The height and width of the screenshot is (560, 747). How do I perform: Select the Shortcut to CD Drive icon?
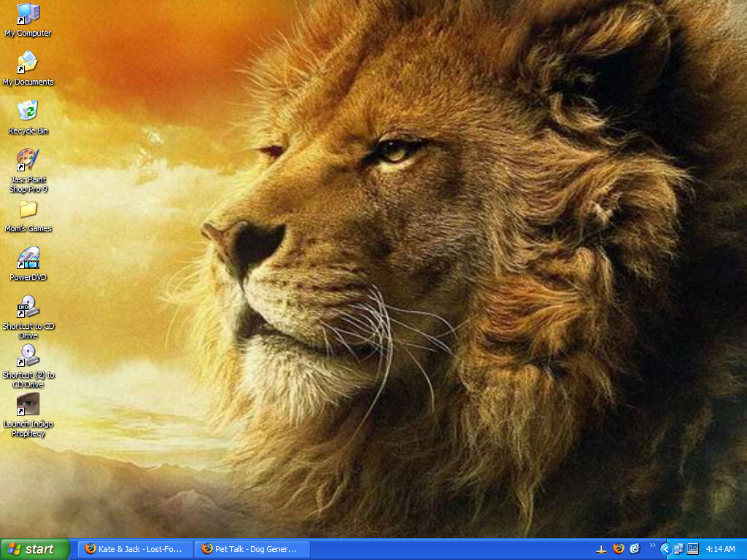point(28,318)
